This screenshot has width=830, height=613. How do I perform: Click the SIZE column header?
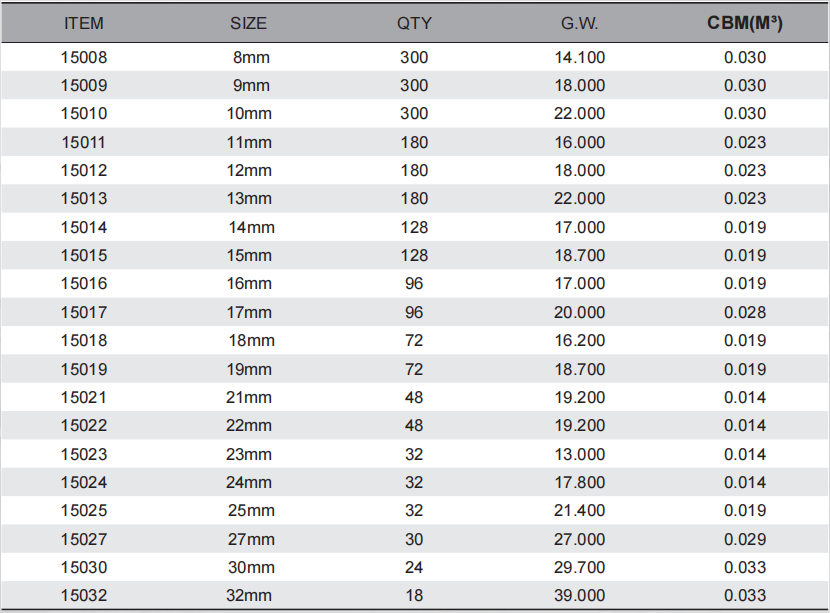[x=248, y=23]
